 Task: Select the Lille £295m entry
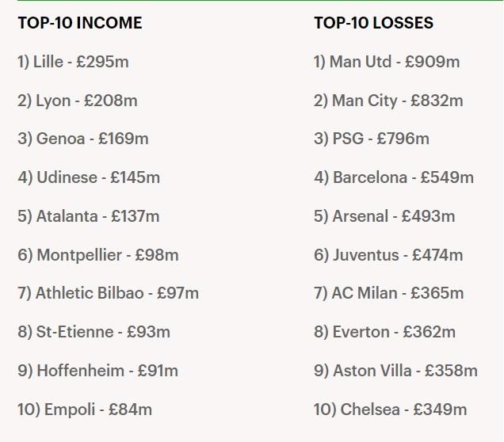(73, 62)
